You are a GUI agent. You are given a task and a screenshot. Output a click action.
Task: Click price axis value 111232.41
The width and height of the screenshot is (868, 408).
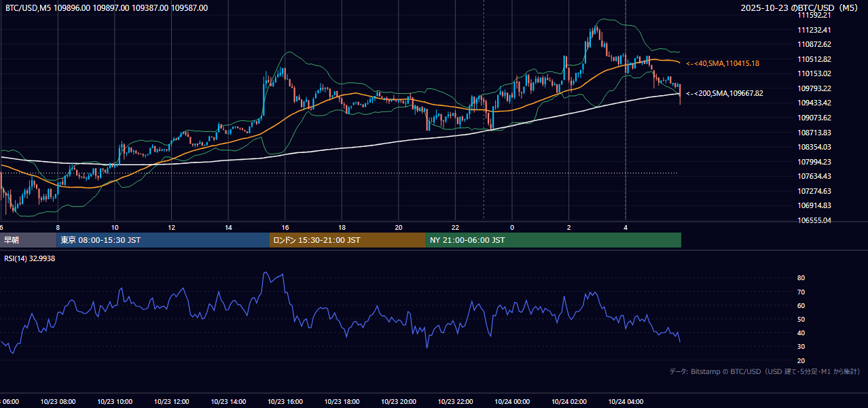coord(814,30)
